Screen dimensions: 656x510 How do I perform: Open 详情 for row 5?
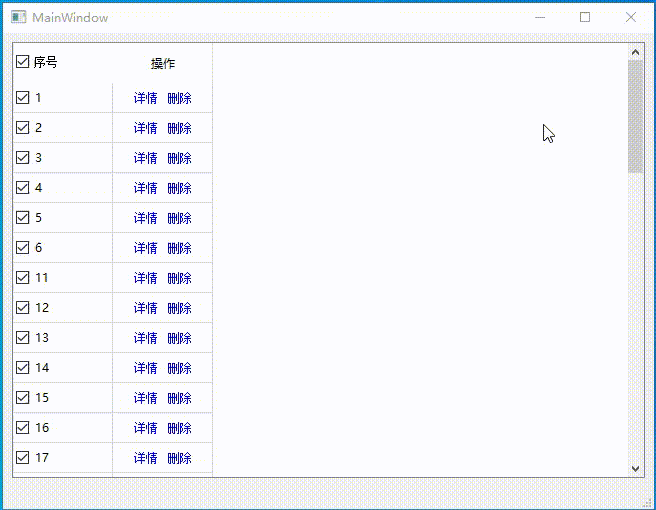tap(146, 218)
